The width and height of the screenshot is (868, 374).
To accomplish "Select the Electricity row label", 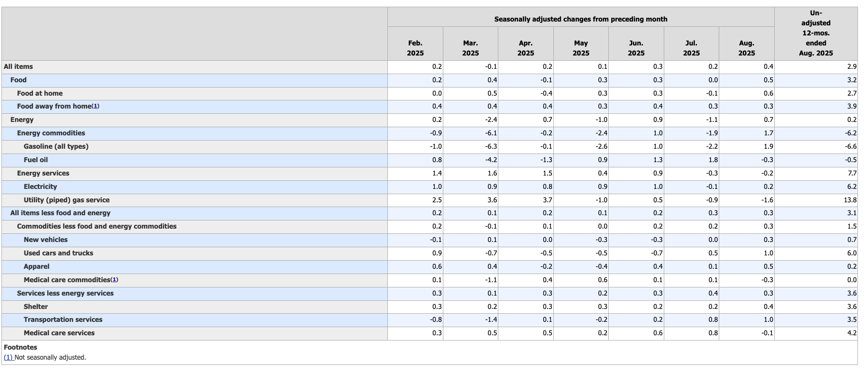I will pos(40,187).
